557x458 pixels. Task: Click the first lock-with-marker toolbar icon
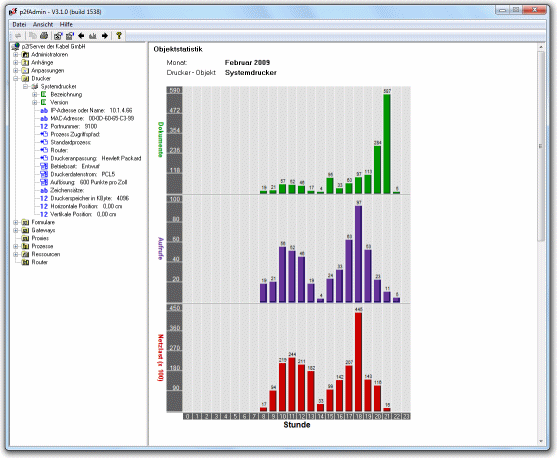pyautogui.click(x=58, y=36)
